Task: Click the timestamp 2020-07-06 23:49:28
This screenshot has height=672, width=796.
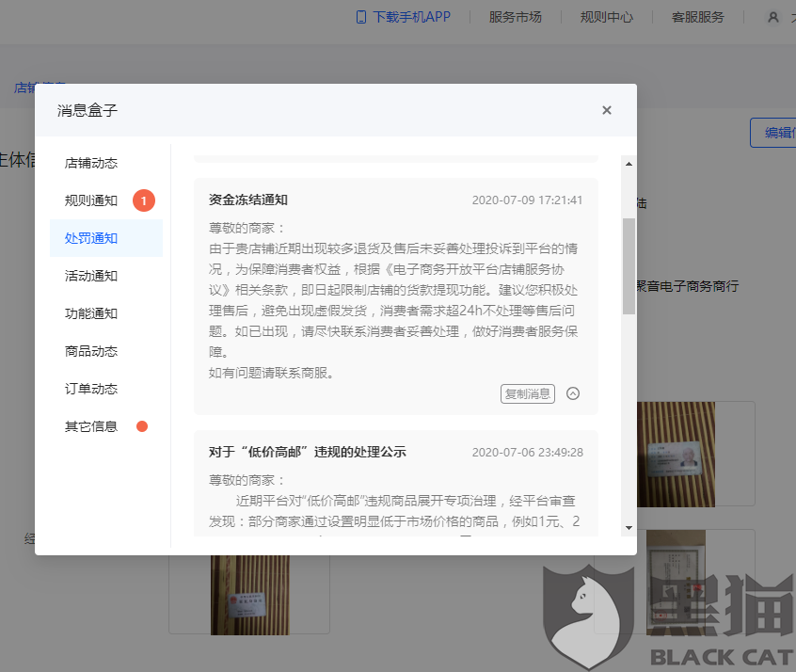Action: (x=528, y=453)
